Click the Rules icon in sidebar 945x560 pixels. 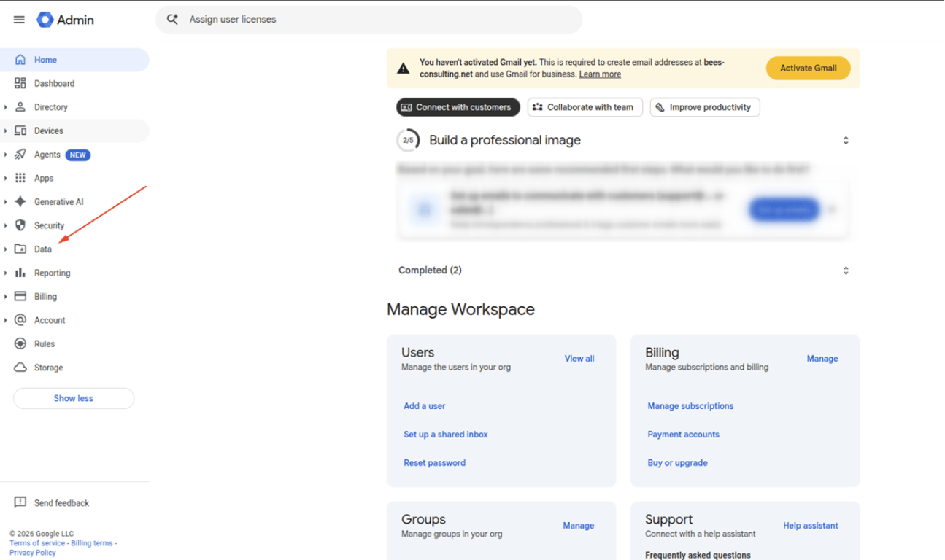20,344
